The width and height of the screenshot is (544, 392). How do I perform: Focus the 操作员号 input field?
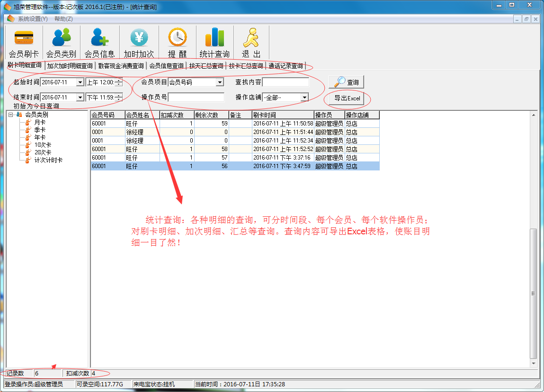pos(196,98)
